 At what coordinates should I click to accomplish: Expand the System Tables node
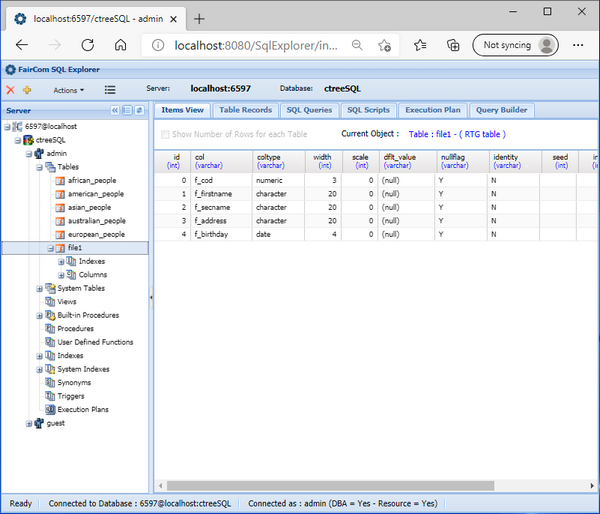(x=39, y=289)
